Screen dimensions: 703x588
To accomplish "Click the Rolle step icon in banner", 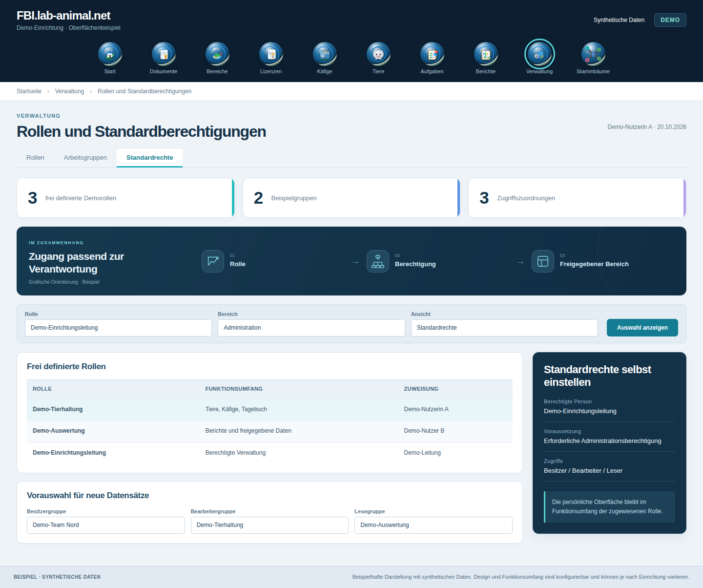I will (213, 261).
